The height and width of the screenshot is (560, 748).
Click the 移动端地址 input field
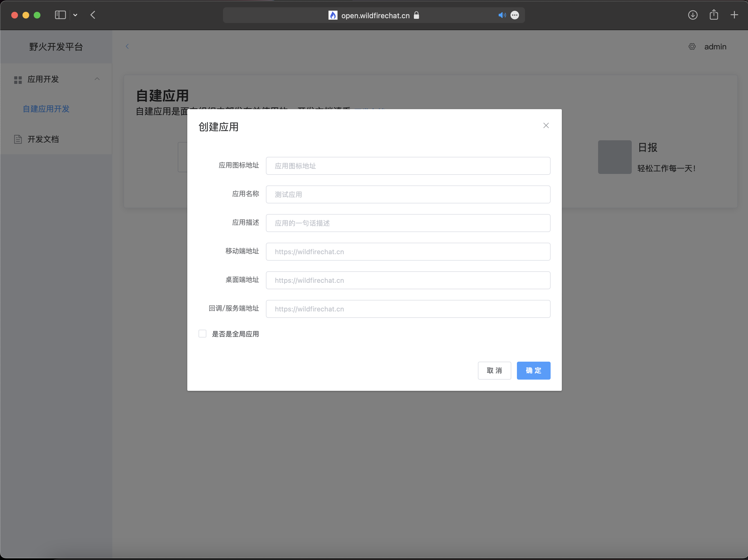[x=408, y=251]
